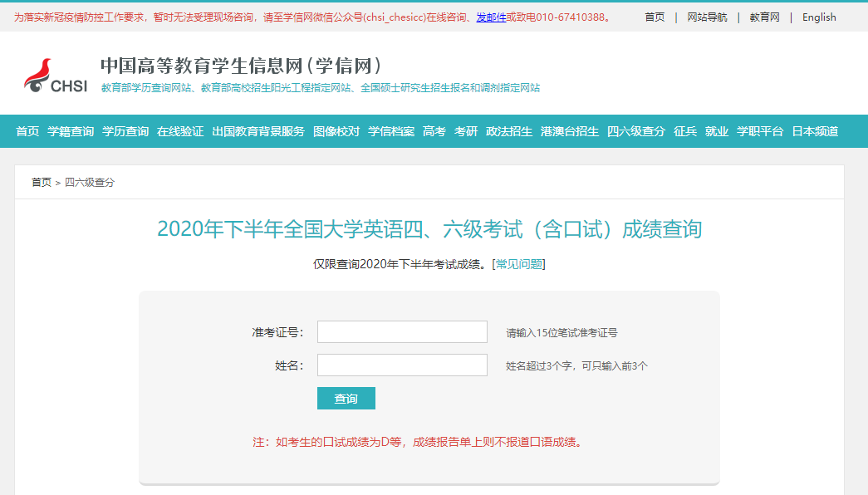The width and height of the screenshot is (868, 495).
Task: Visit 教育网 top link
Action: point(764,17)
